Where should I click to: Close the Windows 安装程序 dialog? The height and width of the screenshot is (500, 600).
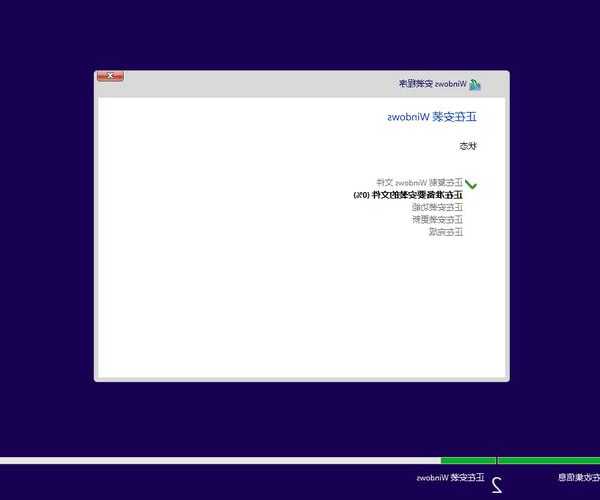(x=109, y=76)
